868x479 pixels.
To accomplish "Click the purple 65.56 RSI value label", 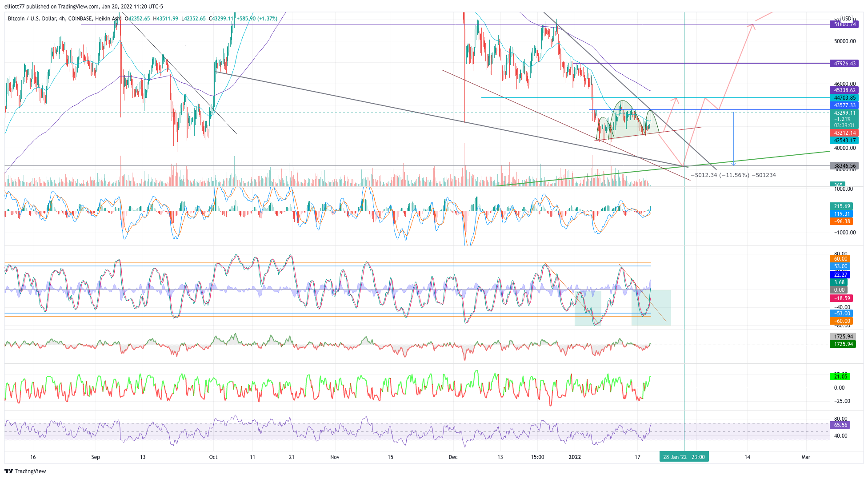I will [840, 425].
